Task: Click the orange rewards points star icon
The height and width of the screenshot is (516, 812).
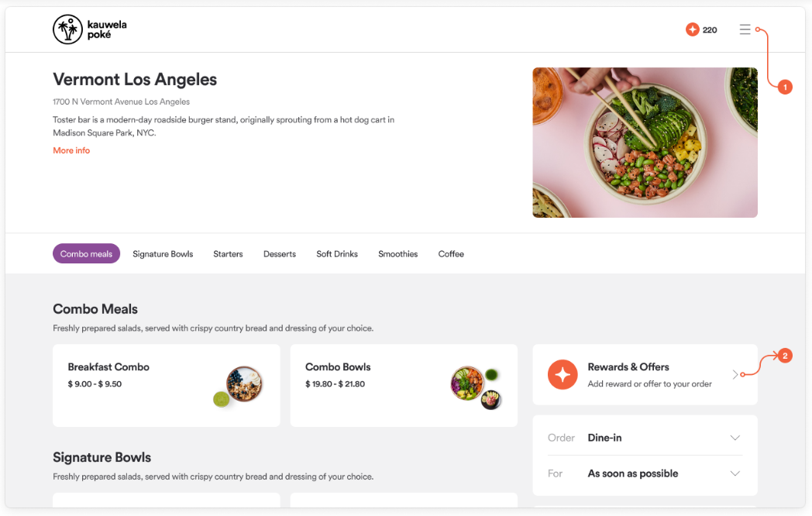Action: tap(693, 29)
